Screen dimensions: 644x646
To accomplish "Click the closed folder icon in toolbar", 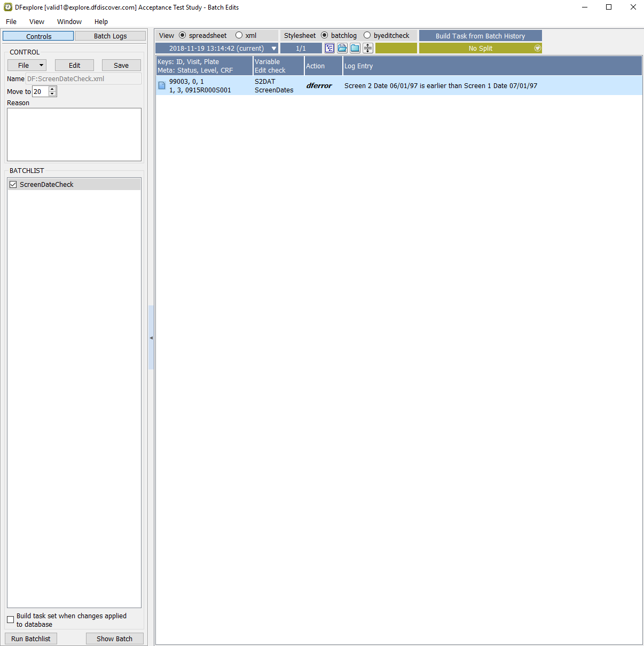I will (355, 48).
